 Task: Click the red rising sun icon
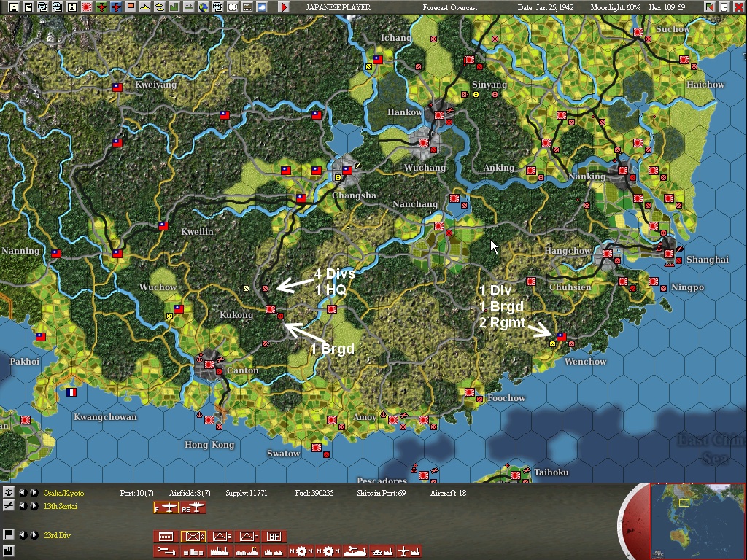(x=87, y=7)
